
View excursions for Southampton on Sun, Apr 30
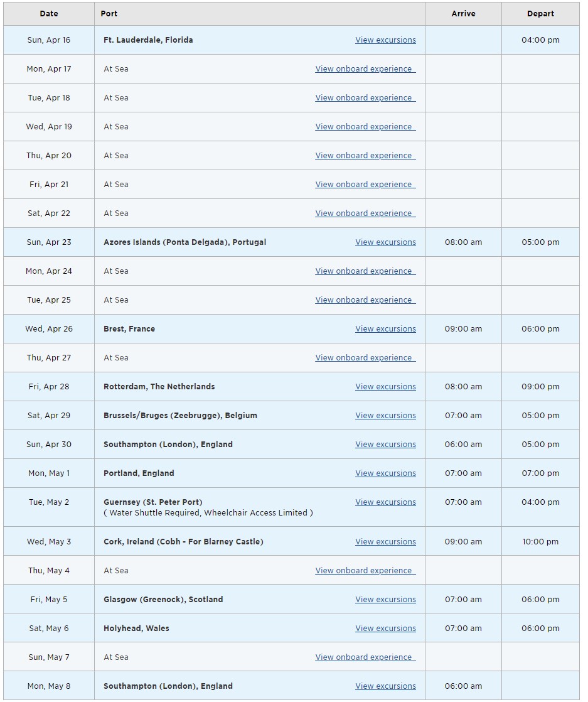pyautogui.click(x=385, y=444)
